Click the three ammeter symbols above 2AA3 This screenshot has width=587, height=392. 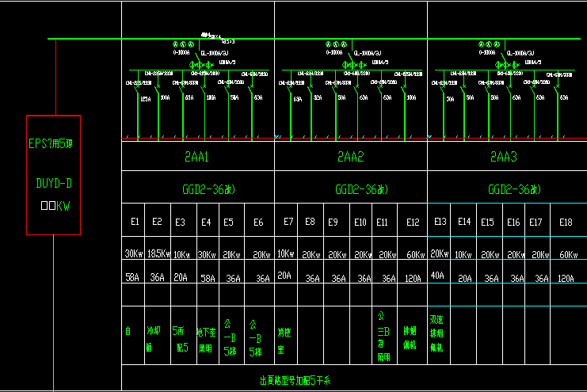tap(489, 44)
